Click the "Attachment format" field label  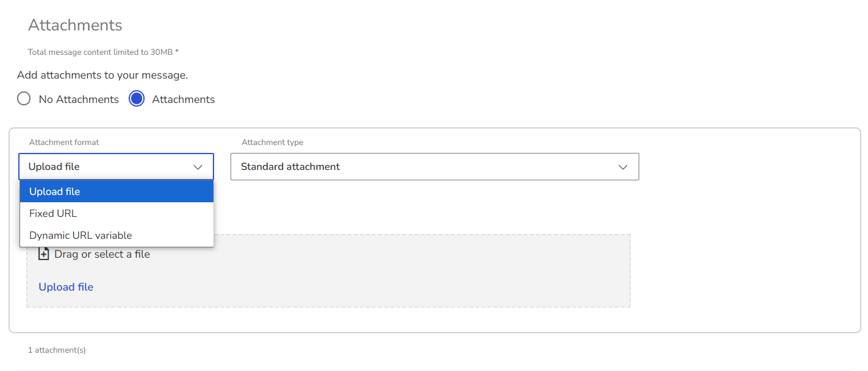point(64,142)
